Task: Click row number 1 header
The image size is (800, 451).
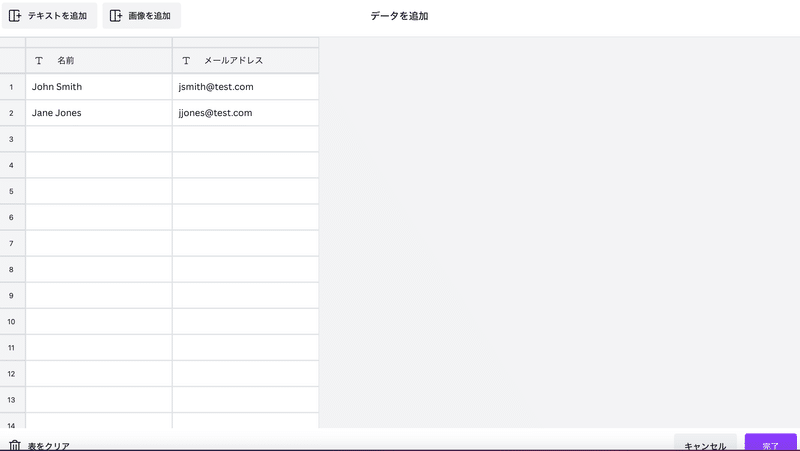Action: click(12, 87)
